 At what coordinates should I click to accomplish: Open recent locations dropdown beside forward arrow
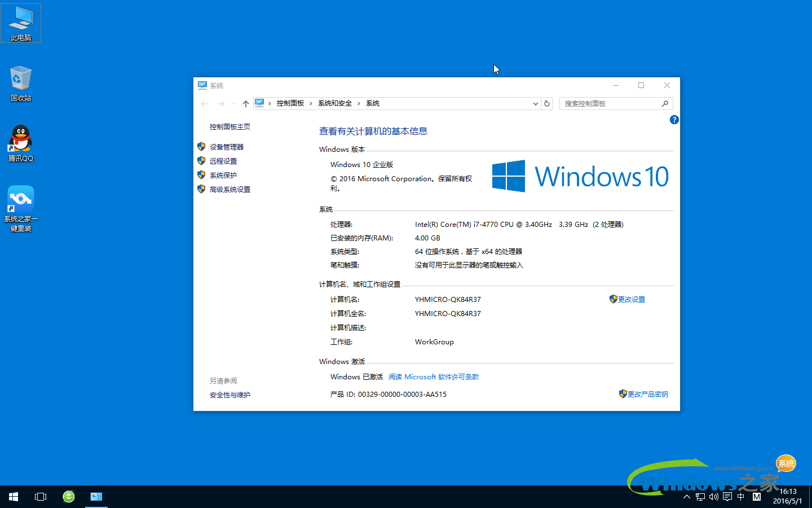click(x=233, y=103)
